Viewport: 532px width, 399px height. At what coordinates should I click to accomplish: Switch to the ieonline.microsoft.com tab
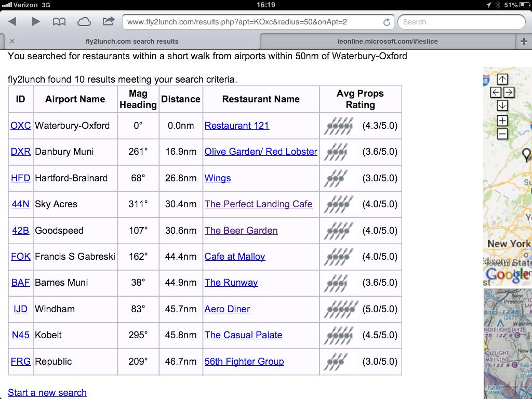click(388, 42)
